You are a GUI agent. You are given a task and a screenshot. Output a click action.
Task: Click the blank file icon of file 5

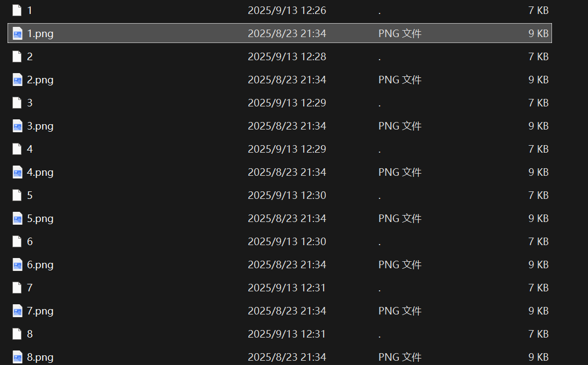[17, 195]
